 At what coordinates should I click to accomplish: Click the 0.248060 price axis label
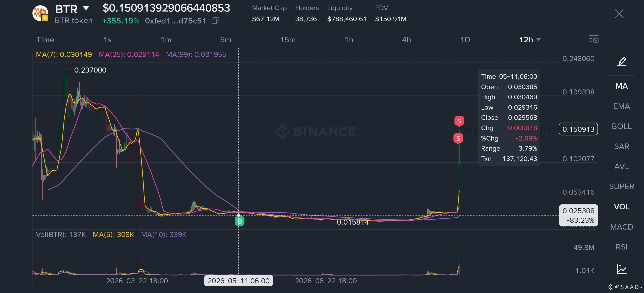[578, 58]
